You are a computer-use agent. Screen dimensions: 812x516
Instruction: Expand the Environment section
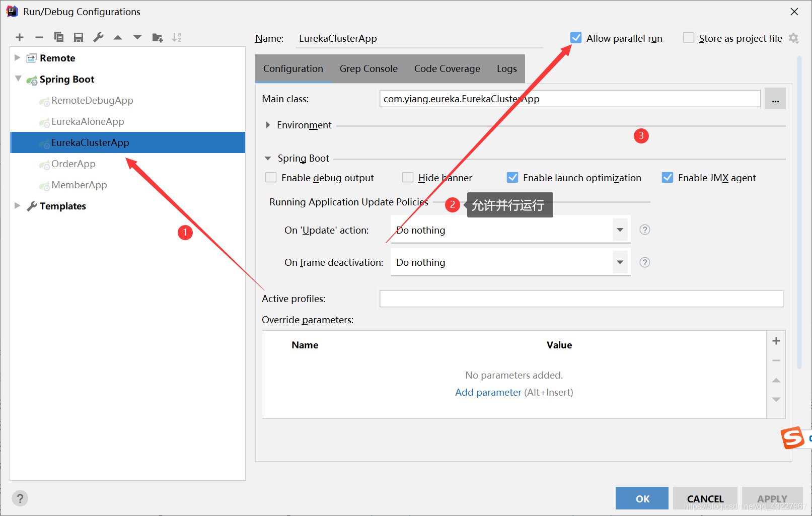[x=268, y=125]
